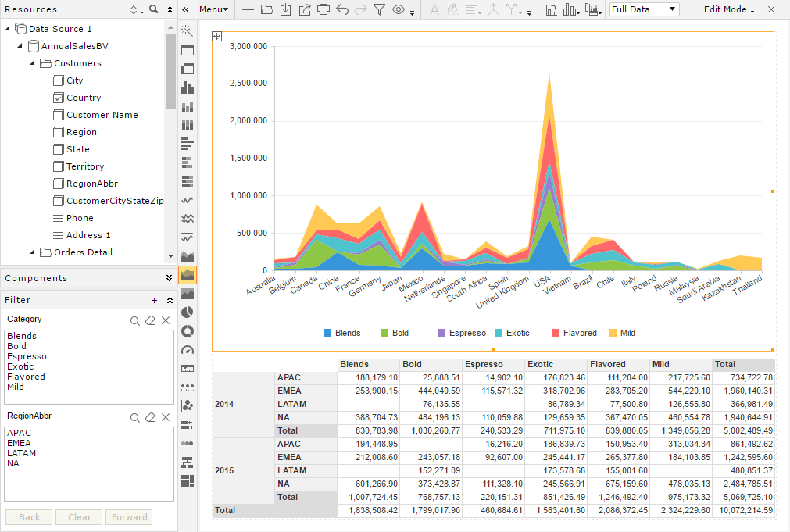Open the Menu dropdown
Screen dimensions: 790x532
(x=213, y=9)
